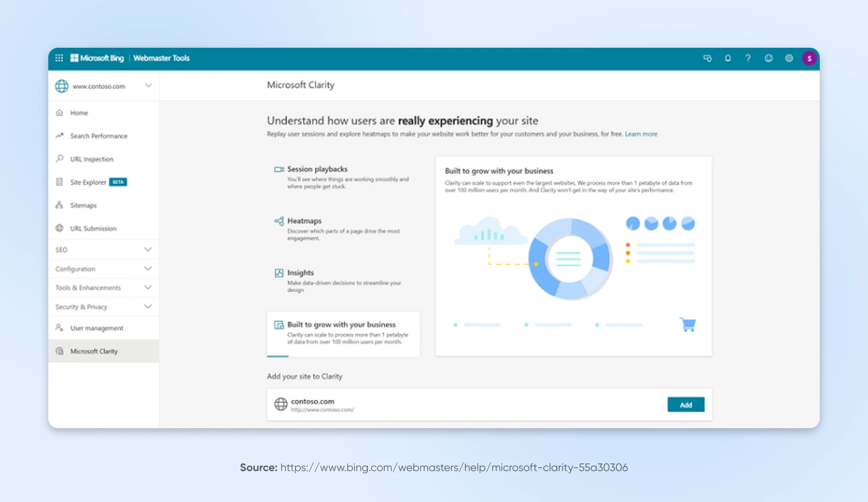This screenshot has width=868, height=502.
Task: Click the globe icon next to contoso.com
Action: tap(281, 404)
